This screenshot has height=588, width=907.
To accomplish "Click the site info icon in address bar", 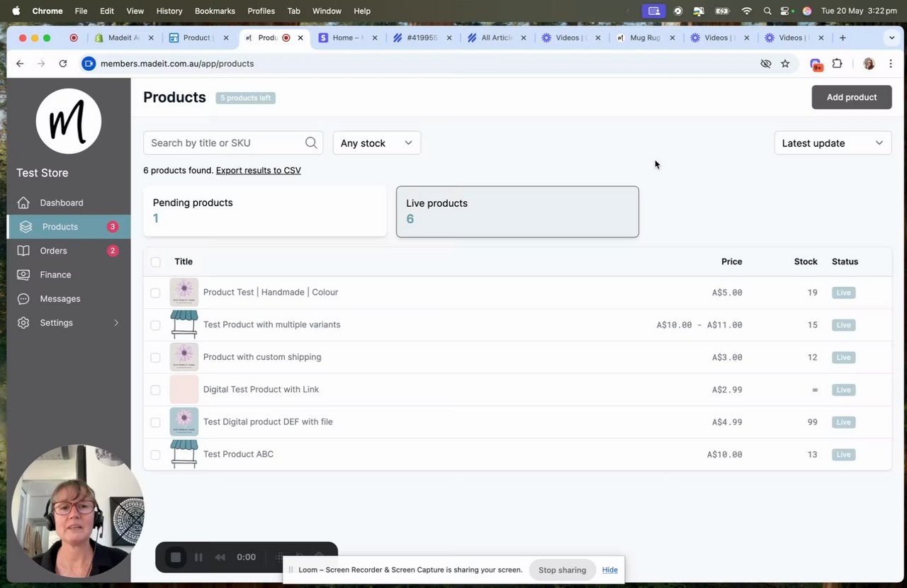I will [89, 64].
